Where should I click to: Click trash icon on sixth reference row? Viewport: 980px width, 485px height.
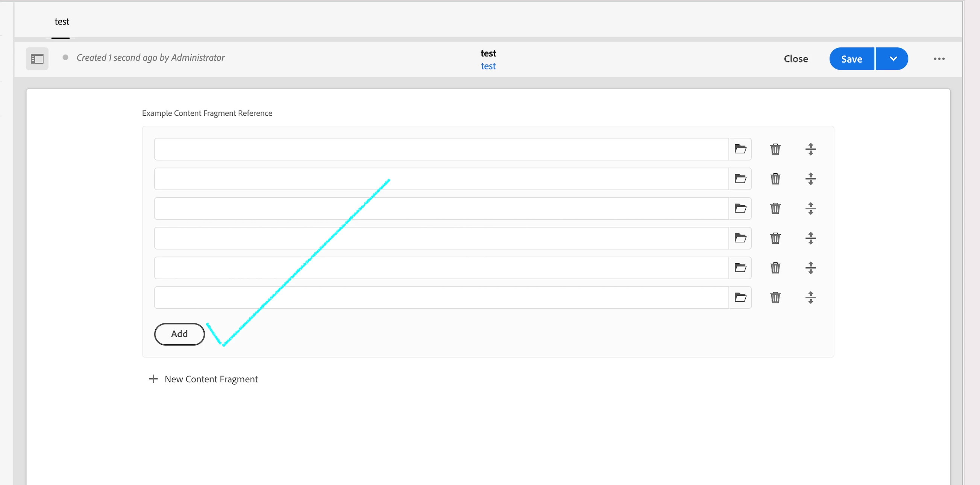(775, 297)
